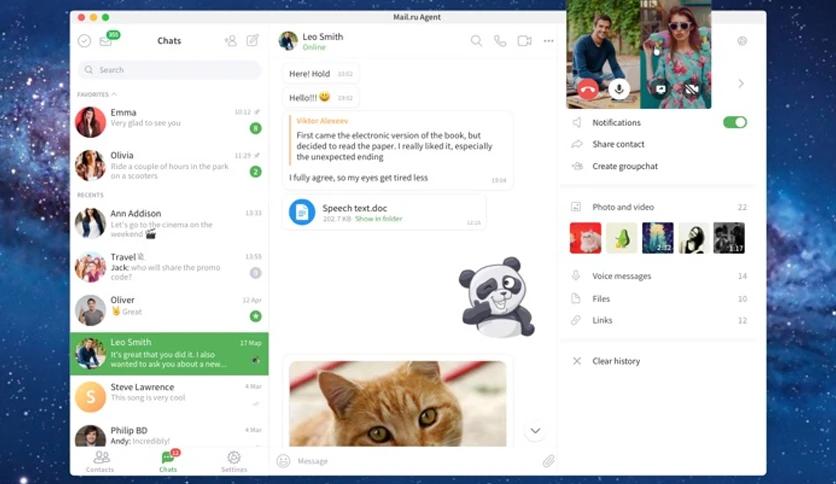Mute the microphone in the call
This screenshot has width=836, height=484.
[x=619, y=88]
